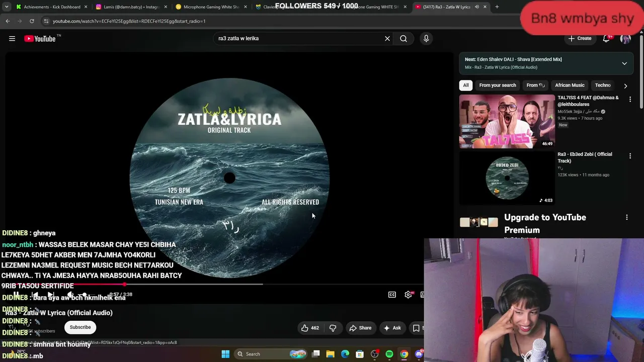
Task: Open the TAL7ISS 4 FEAT video title
Action: 588,101
